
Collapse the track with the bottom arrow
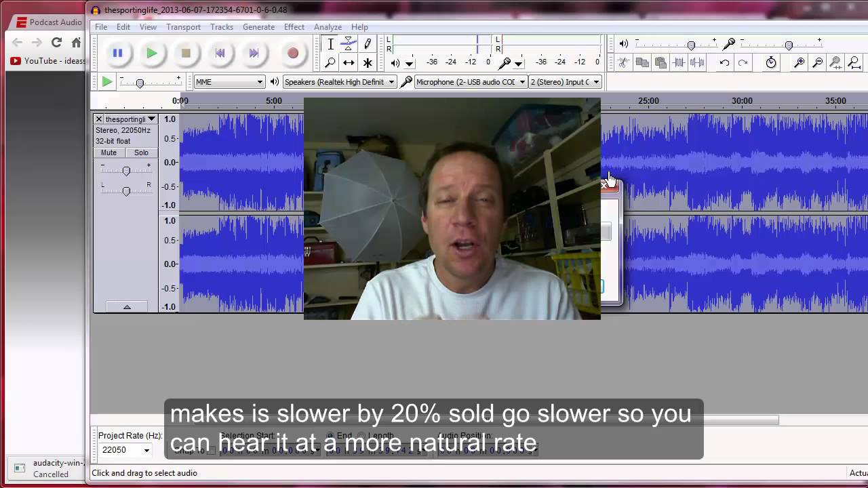click(x=127, y=307)
